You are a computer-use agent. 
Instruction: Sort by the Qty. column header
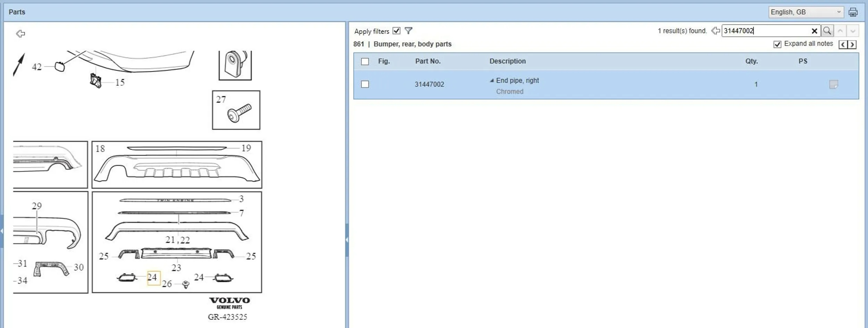click(x=751, y=61)
